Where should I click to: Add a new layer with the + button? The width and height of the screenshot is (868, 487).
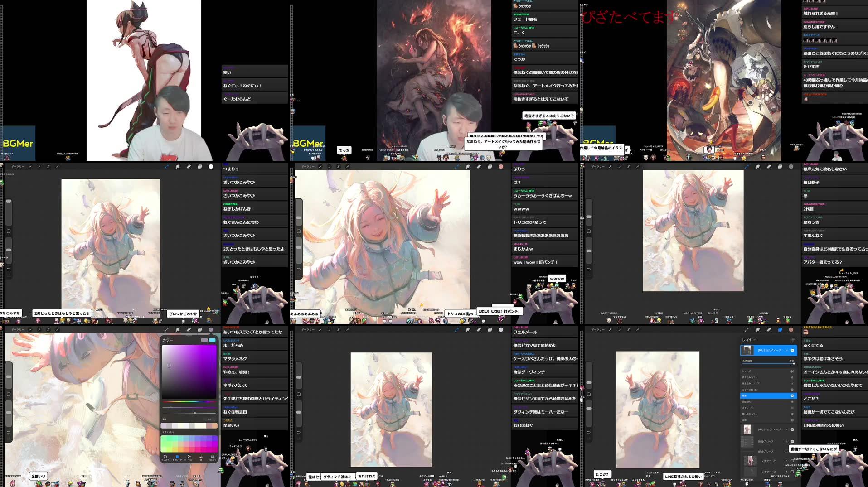point(793,340)
